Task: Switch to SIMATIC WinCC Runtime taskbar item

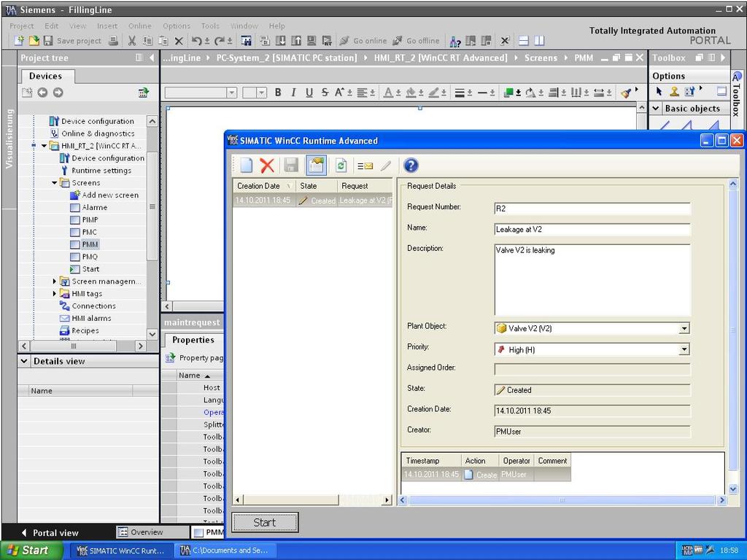Action: [x=121, y=551]
